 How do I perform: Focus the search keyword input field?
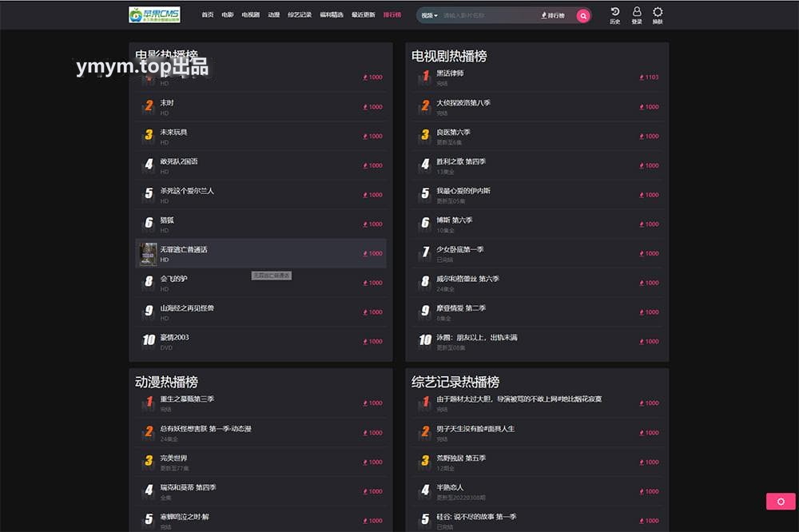[x=489, y=16]
